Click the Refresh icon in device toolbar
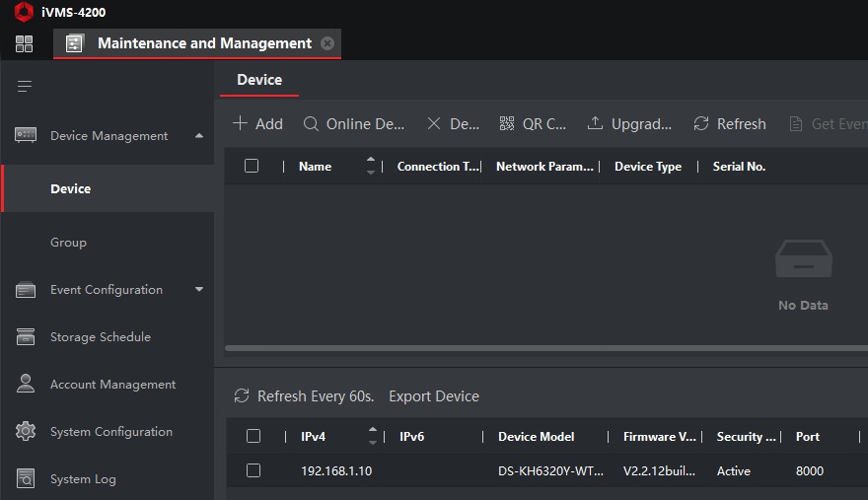 point(701,123)
